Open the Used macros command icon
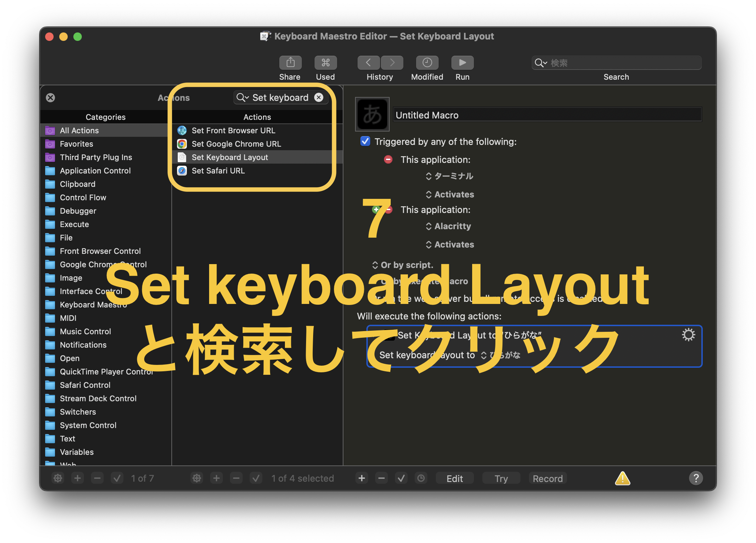This screenshot has height=543, width=756. (x=325, y=63)
